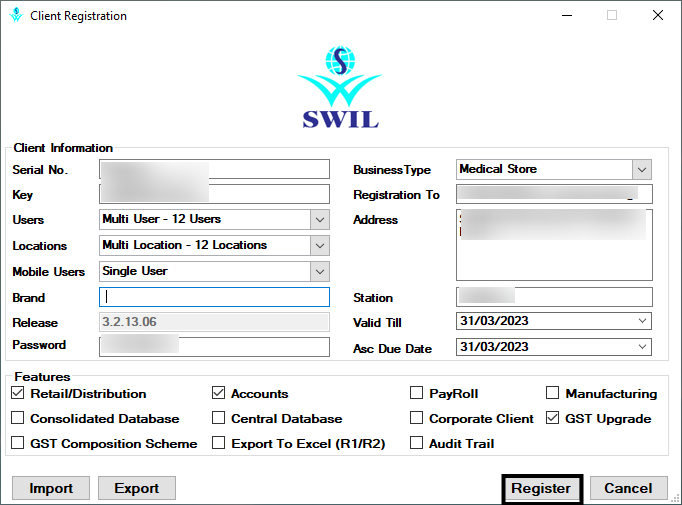Image resolution: width=682 pixels, height=505 pixels.
Task: Click the Release version field 3.2.13.06
Action: pos(214,322)
